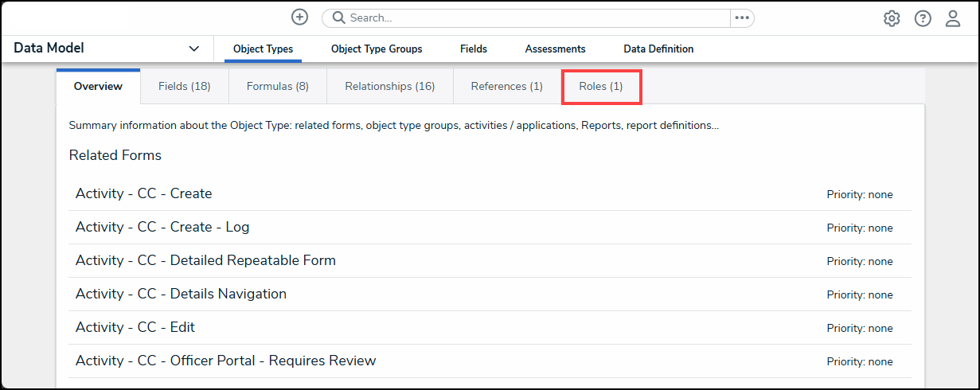Open the search options ellipsis
980x390 pixels.
point(742,18)
